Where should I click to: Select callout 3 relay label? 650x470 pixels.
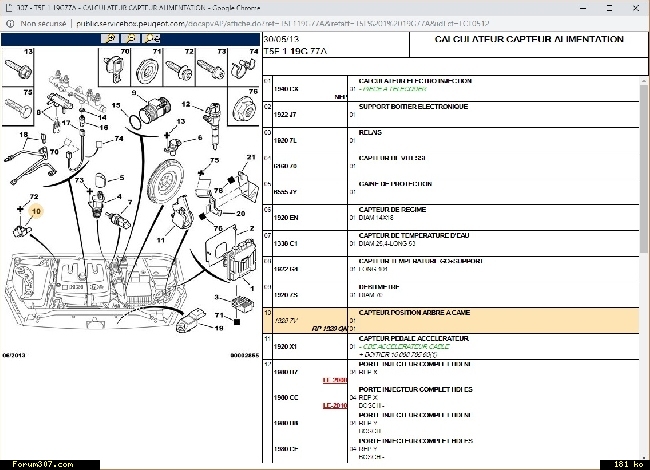pos(217,297)
